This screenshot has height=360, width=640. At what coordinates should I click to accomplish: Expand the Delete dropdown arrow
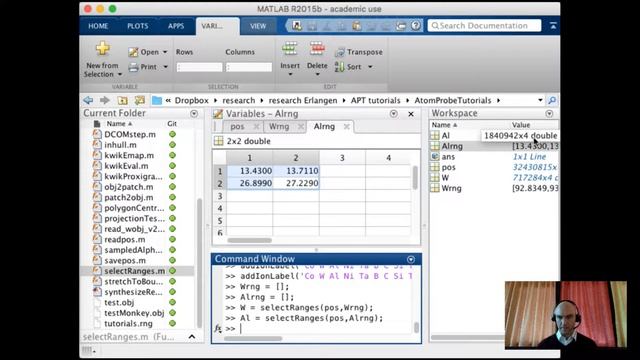click(317, 74)
